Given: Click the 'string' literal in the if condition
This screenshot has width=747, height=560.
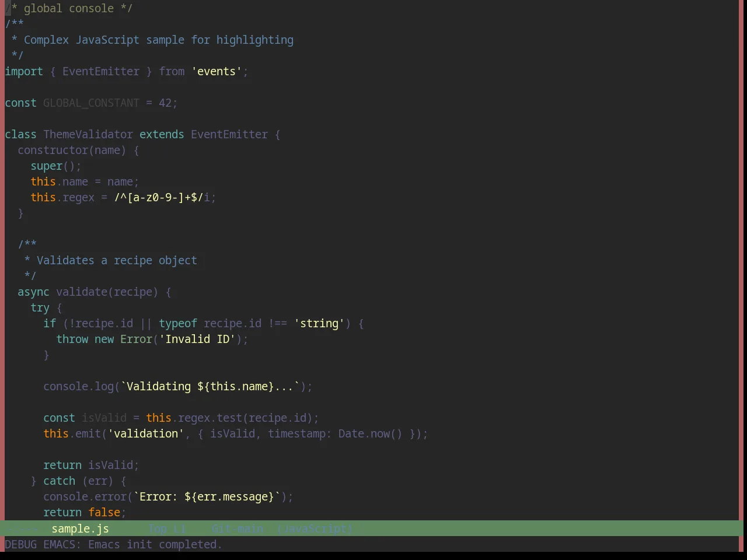Looking at the screenshot, I should pos(319,323).
